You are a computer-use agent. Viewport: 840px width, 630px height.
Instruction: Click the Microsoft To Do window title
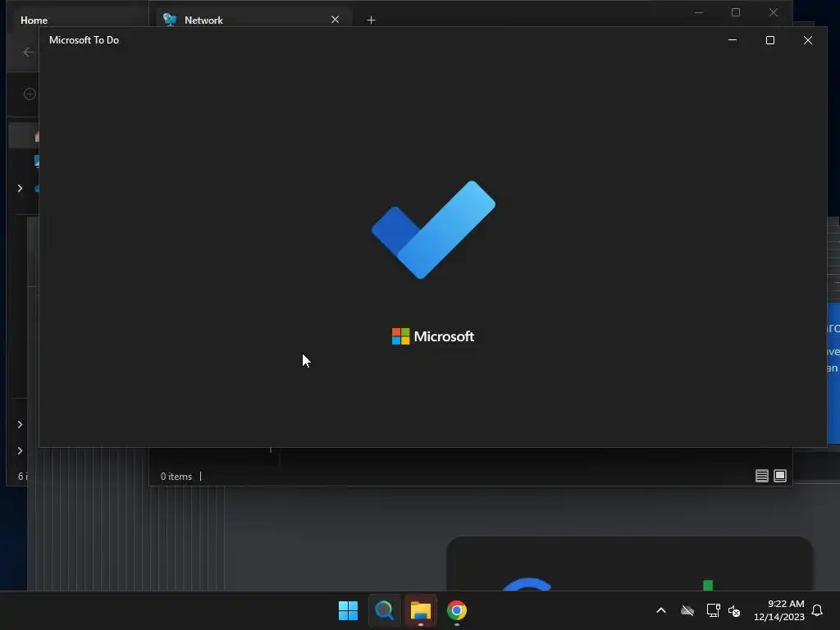(84, 40)
